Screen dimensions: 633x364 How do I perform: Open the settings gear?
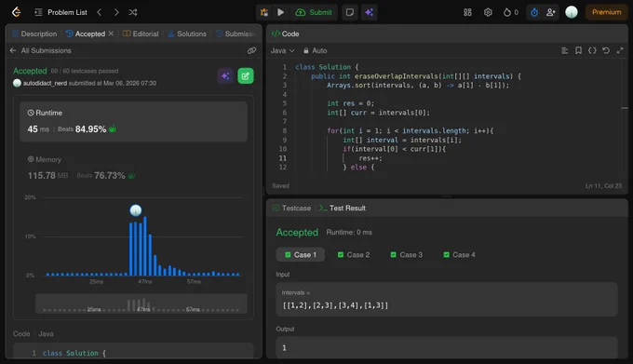(x=488, y=12)
